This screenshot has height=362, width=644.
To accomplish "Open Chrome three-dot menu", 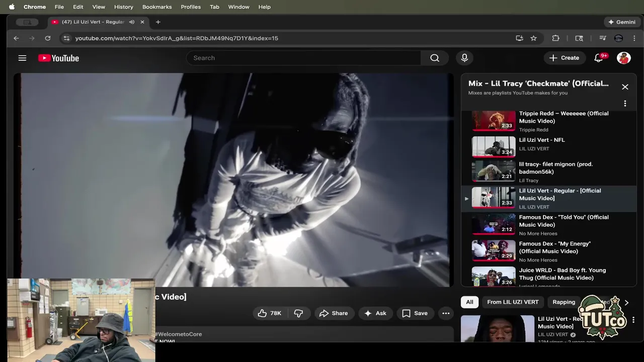I will pos(634,38).
